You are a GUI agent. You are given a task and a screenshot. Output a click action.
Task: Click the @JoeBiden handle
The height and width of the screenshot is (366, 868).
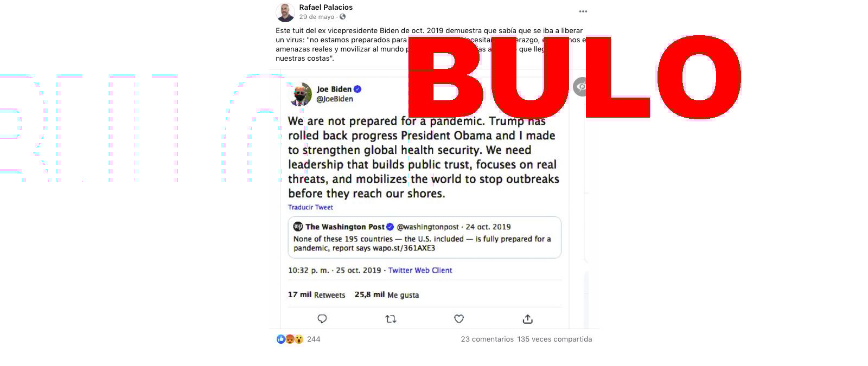pyautogui.click(x=335, y=99)
